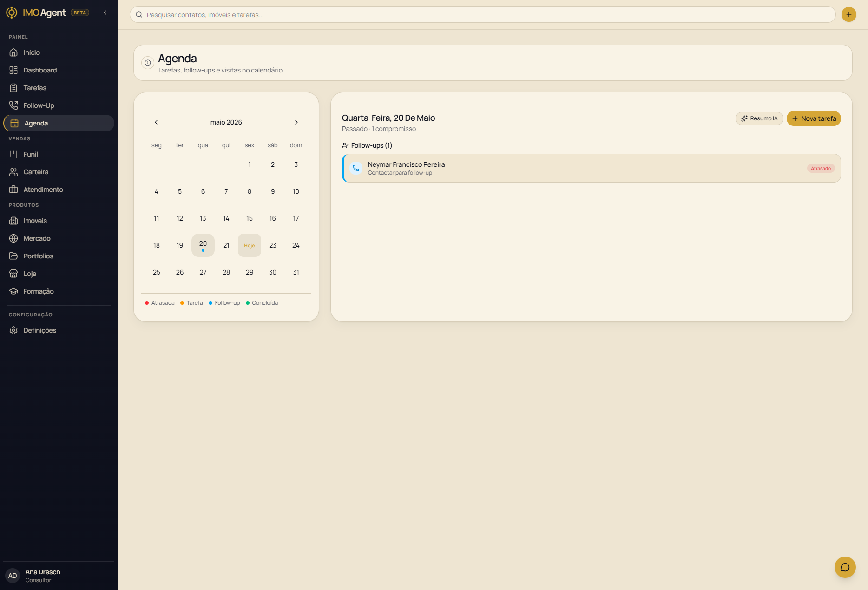Click the Agenda info icon
Viewport: 868px width, 590px height.
tap(148, 63)
